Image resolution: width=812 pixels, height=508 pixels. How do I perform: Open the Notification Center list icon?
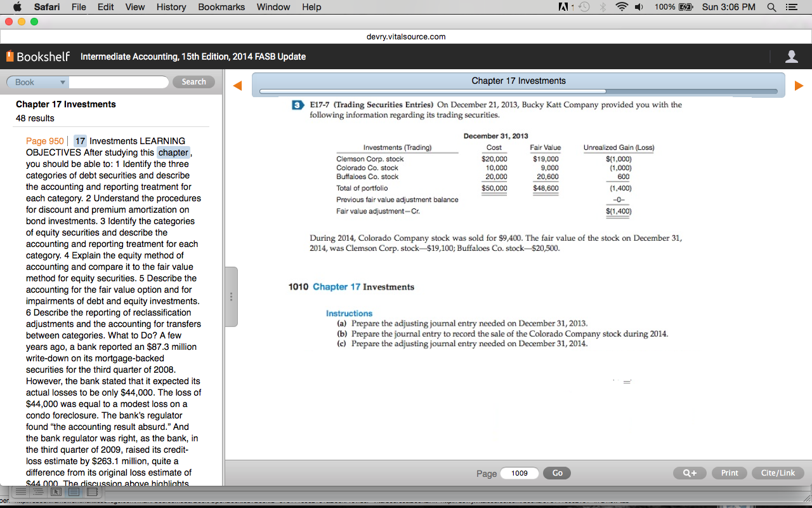coord(791,7)
